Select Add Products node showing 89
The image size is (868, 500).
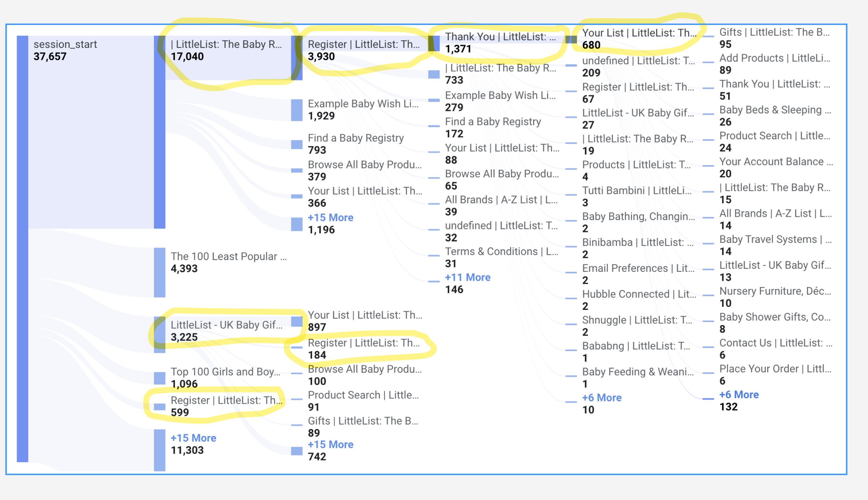(774, 58)
